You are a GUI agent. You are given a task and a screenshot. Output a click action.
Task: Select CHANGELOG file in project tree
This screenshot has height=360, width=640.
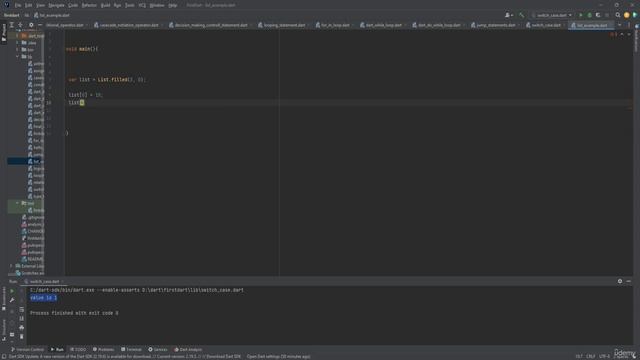tap(33, 231)
